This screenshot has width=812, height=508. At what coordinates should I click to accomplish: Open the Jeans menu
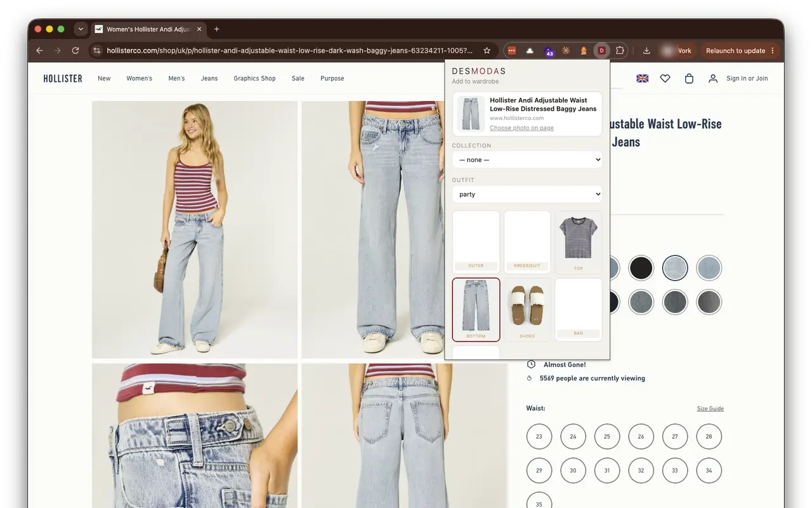tap(209, 79)
